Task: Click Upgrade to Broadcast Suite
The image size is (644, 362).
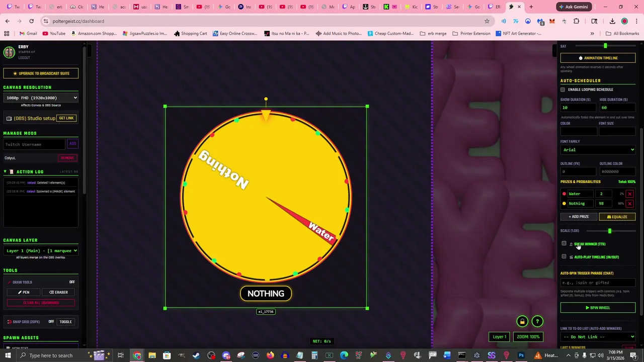Action: pos(41,73)
